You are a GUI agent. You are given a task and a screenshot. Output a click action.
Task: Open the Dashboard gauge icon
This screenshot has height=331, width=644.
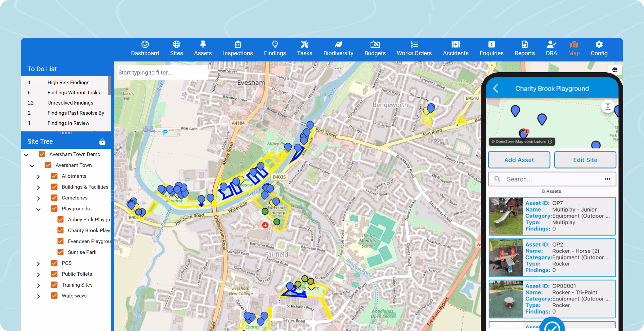145,44
